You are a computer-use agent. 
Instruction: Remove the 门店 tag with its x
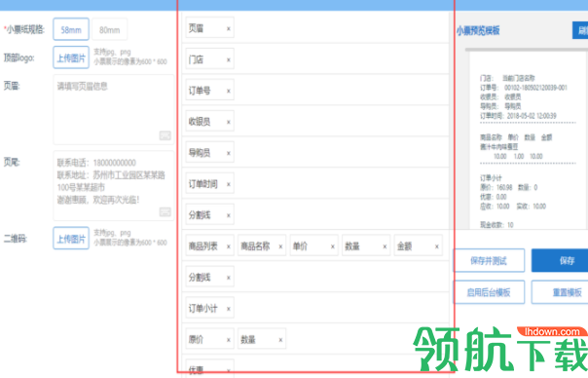(229, 59)
